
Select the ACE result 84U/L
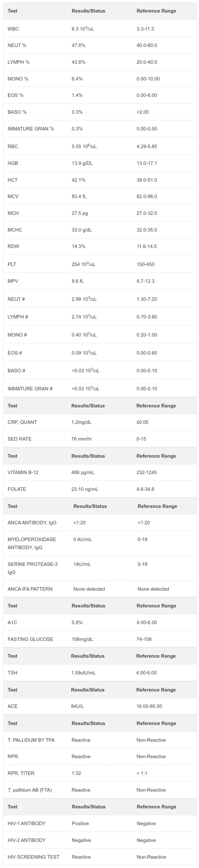pyautogui.click(x=77, y=706)
